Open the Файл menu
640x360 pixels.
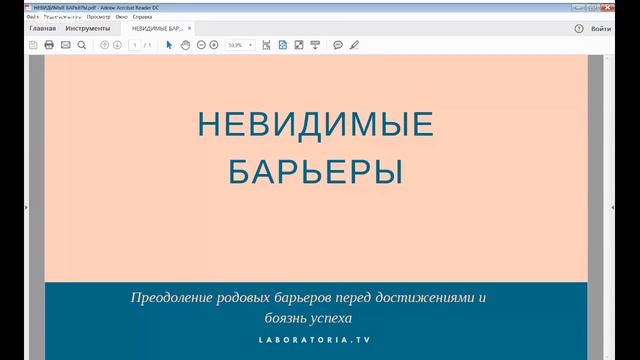[33, 17]
